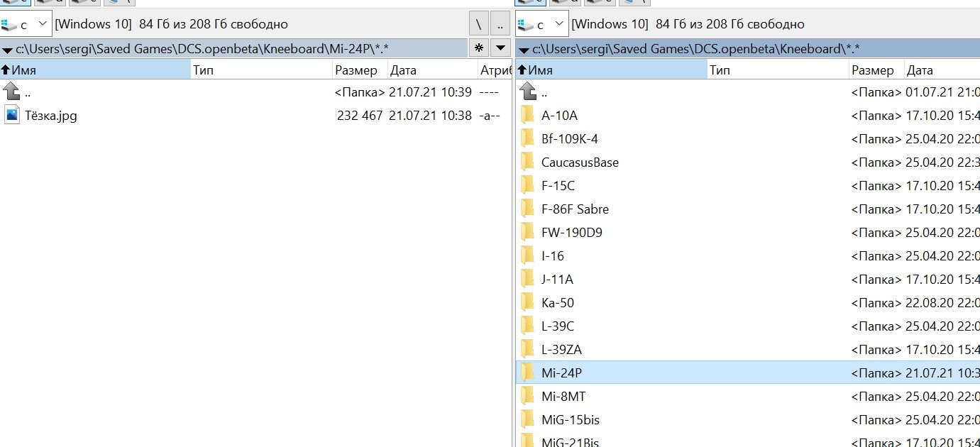
Task: Sort right panel by Дата column
Action: [x=942, y=70]
